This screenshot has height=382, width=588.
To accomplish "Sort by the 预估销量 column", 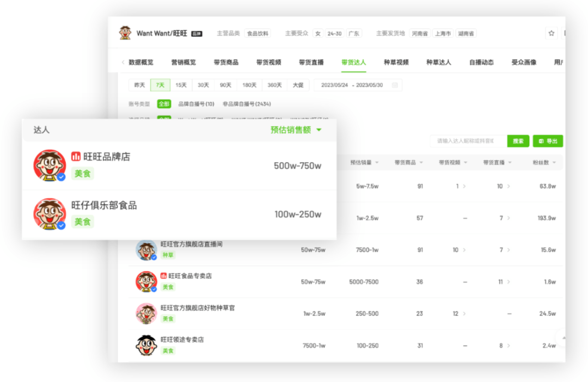I will pyautogui.click(x=364, y=162).
